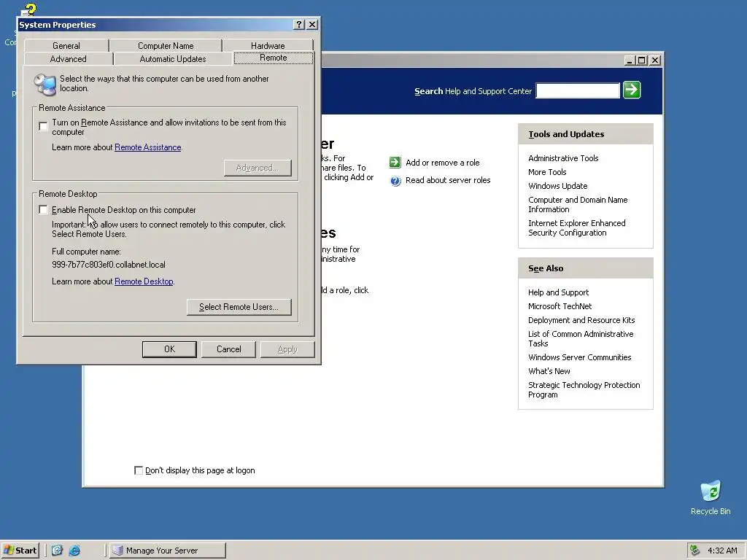
Task: Open List of Common Administrative Tasks link
Action: click(581, 338)
